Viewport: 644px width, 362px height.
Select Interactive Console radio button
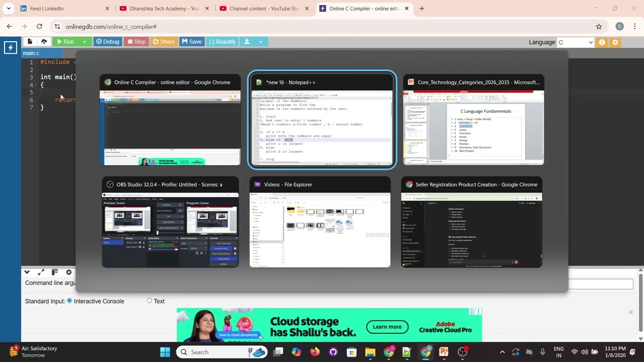coord(69,301)
